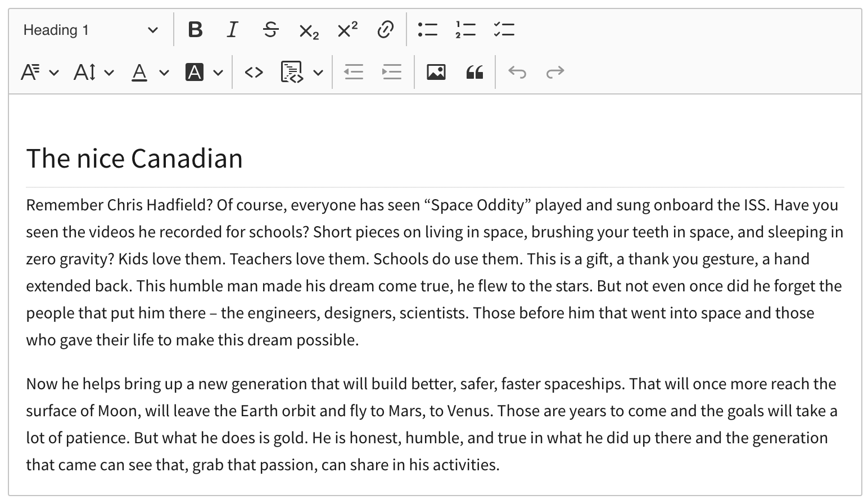Click the 'Now he helps bring up' paragraph
This screenshot has height=504, width=868.
(x=431, y=424)
